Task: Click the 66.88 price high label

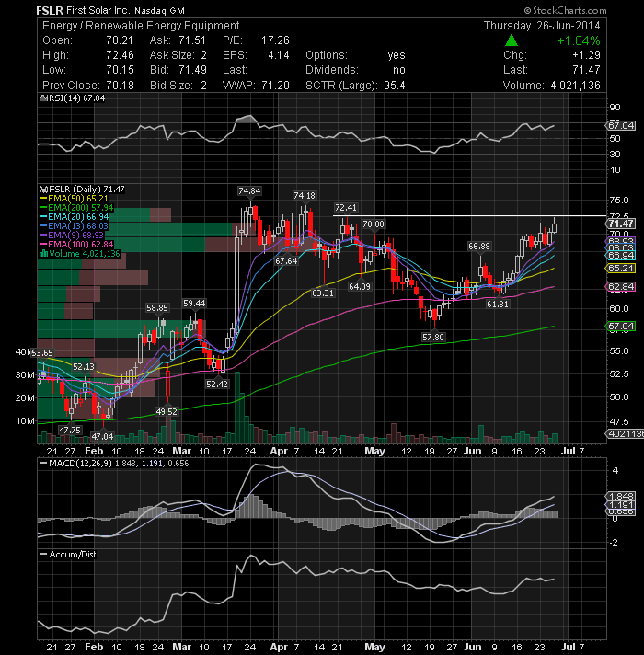Action: point(479,247)
